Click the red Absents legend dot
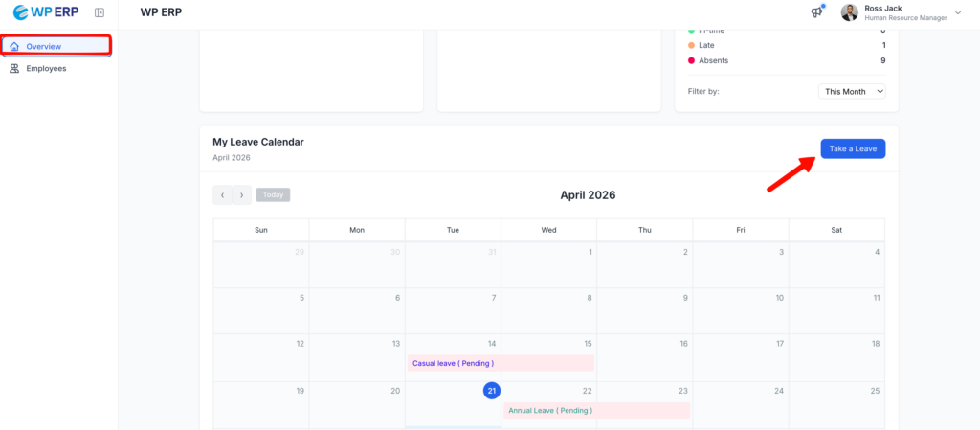This screenshot has width=980, height=430. pyautogui.click(x=692, y=60)
